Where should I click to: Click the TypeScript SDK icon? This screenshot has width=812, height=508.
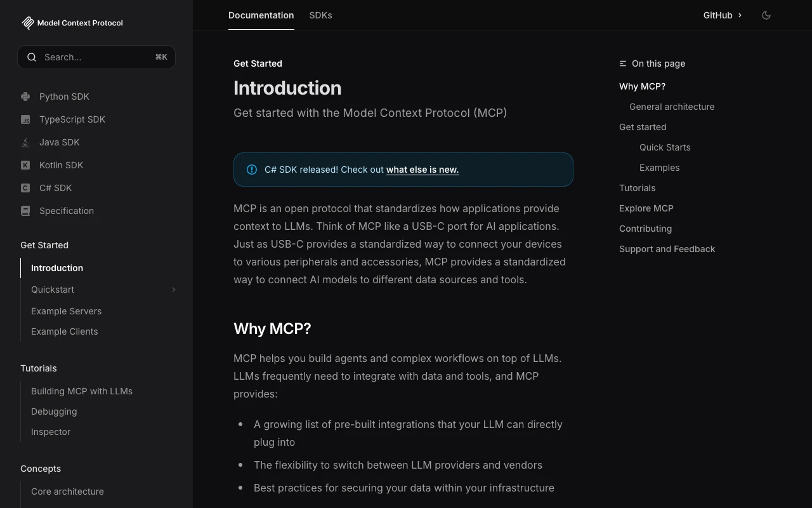[25, 119]
